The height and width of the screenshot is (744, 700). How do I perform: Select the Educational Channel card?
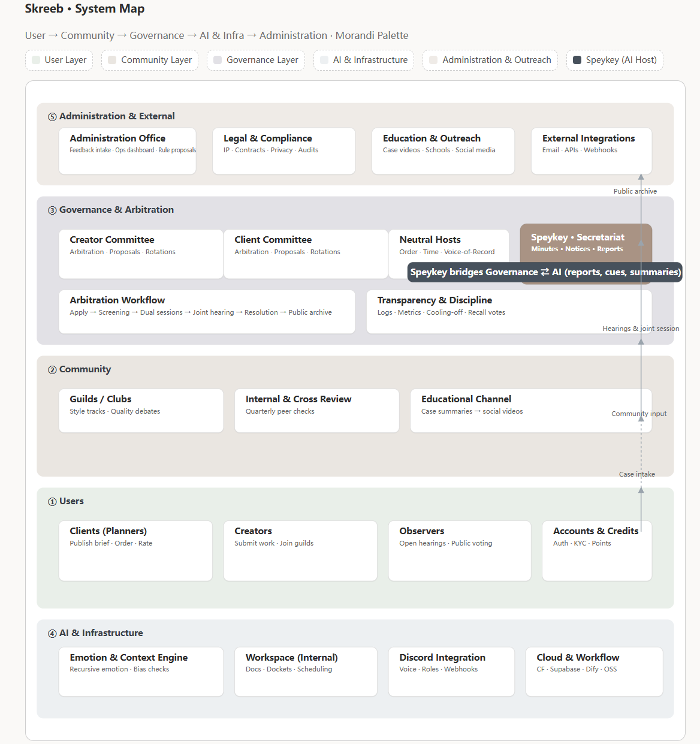tap(531, 411)
